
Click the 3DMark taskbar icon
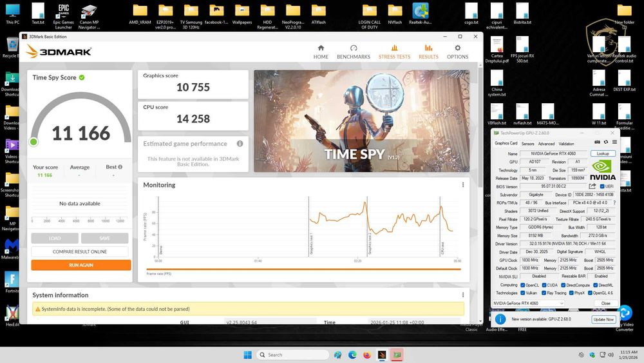[x=382, y=355]
